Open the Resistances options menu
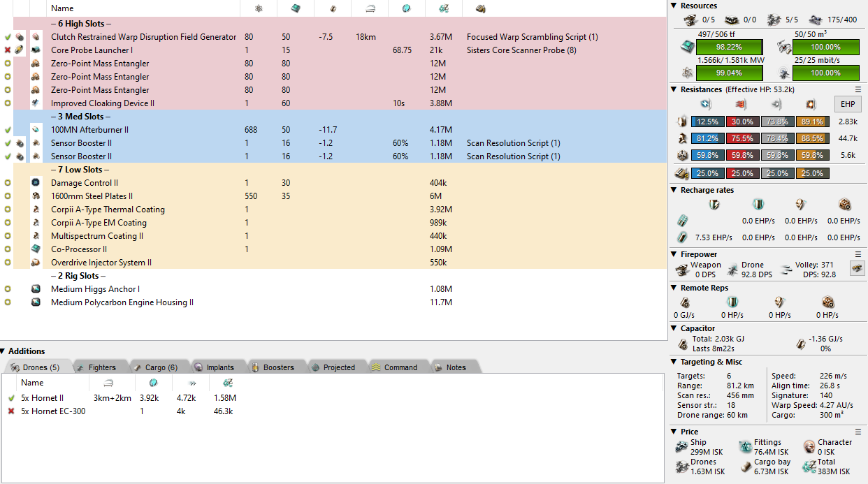This screenshot has width=868, height=484. click(x=858, y=89)
